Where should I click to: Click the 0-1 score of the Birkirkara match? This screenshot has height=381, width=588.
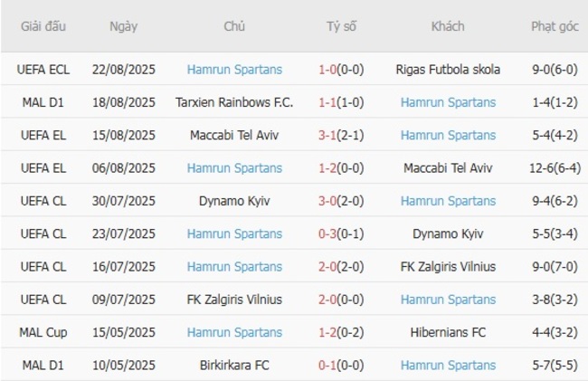[329, 365]
